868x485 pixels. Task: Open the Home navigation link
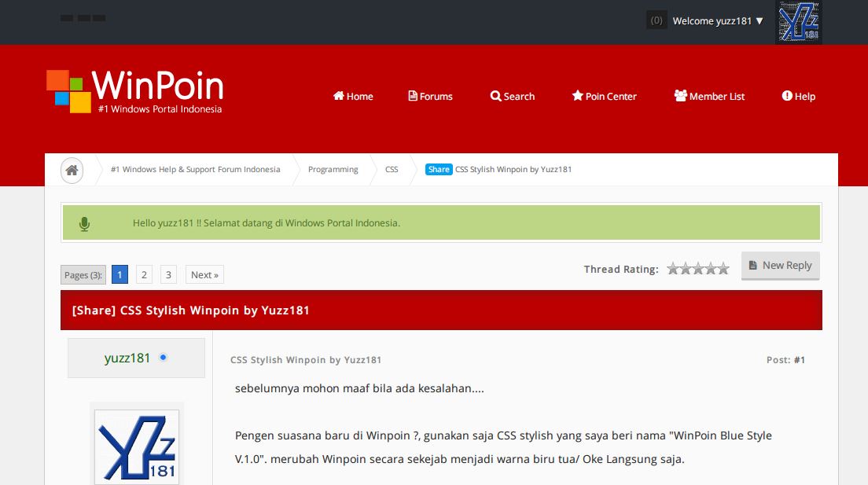pyautogui.click(x=353, y=97)
